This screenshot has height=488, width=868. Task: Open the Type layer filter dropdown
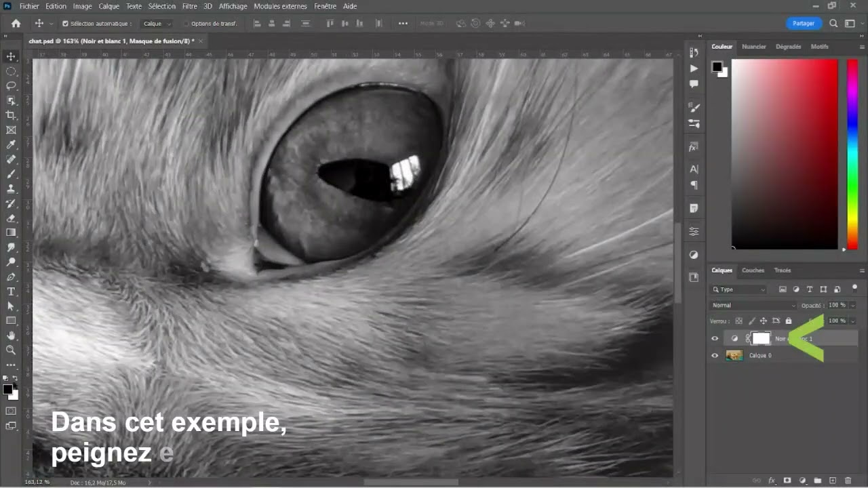(x=739, y=289)
